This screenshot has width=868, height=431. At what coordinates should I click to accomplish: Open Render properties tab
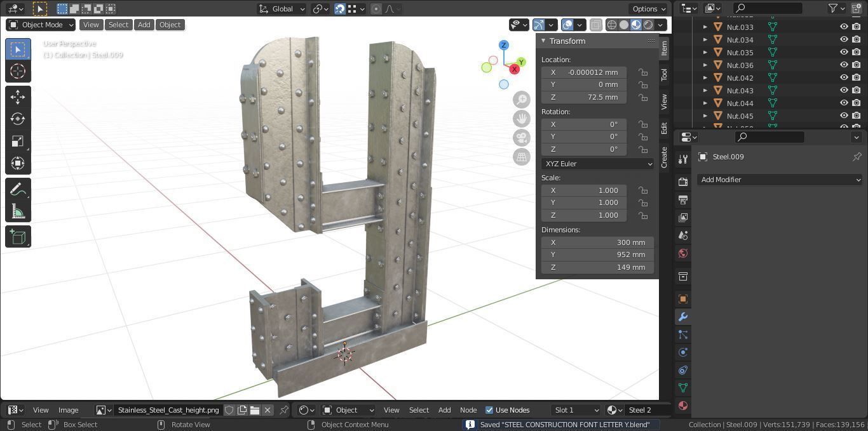683,182
